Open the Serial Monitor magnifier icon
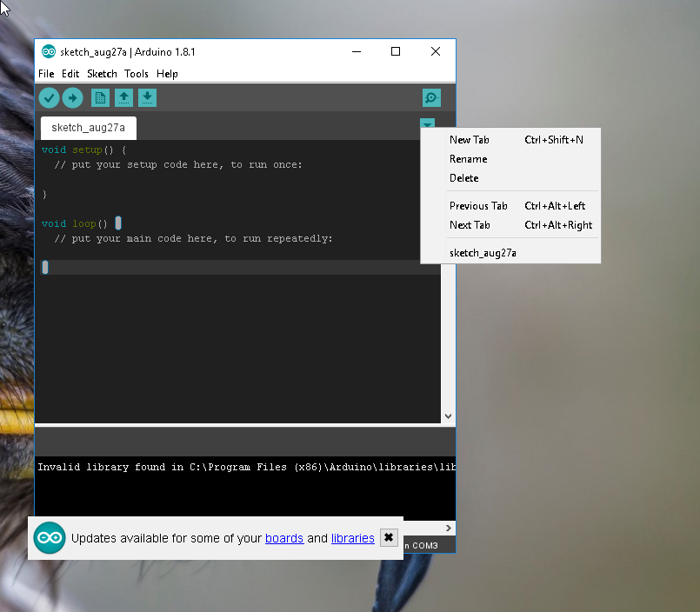The image size is (700, 612). (431, 97)
